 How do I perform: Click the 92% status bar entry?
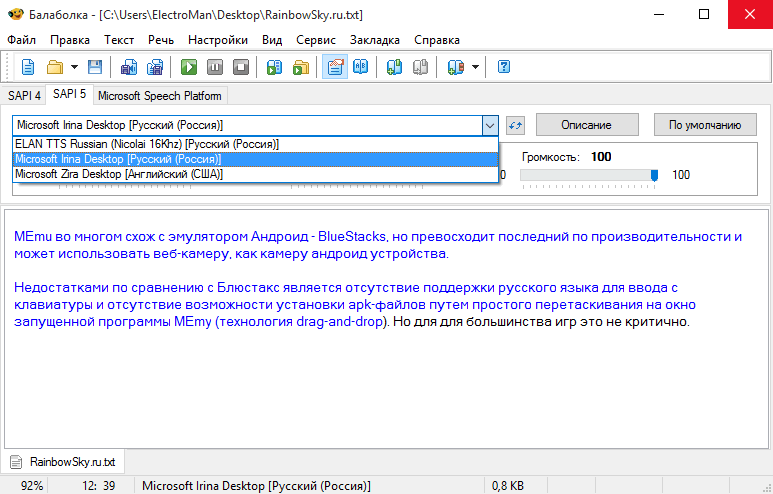coord(32,486)
